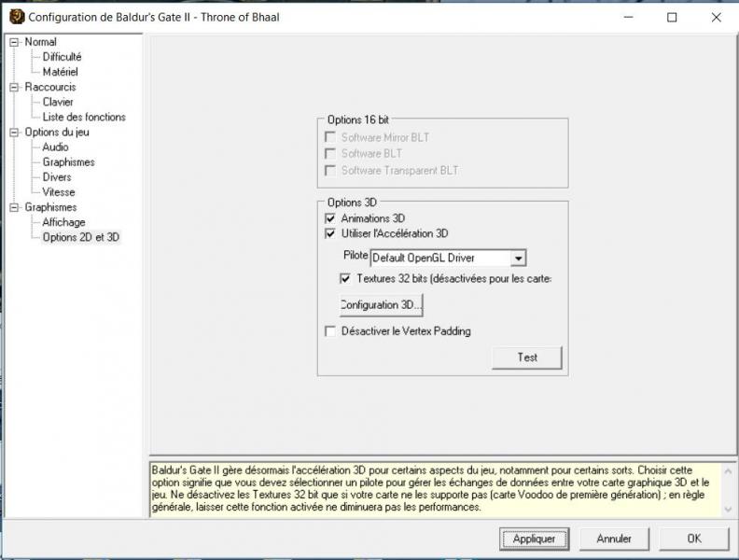This screenshot has width=739, height=560.
Task: Enable Désactiver le Vertex Padding
Action: (330, 331)
